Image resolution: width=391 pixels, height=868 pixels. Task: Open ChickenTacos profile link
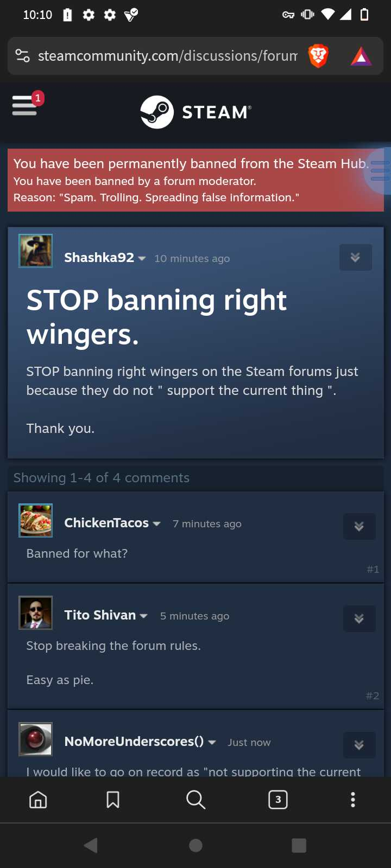106,522
